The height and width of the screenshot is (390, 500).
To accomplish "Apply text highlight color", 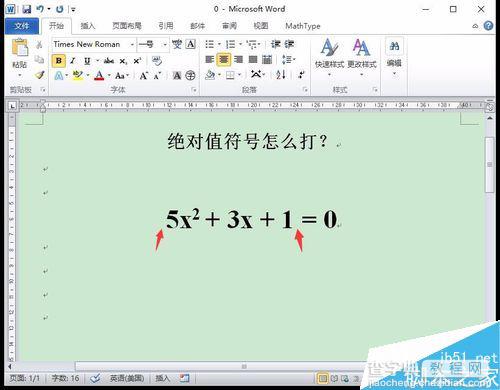I will (78, 75).
